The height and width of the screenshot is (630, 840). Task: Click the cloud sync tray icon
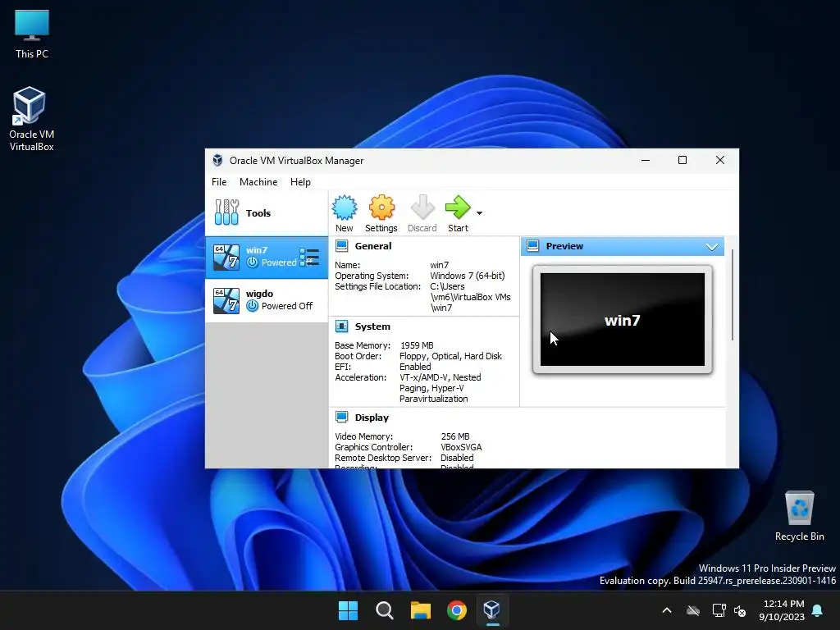coord(693,610)
